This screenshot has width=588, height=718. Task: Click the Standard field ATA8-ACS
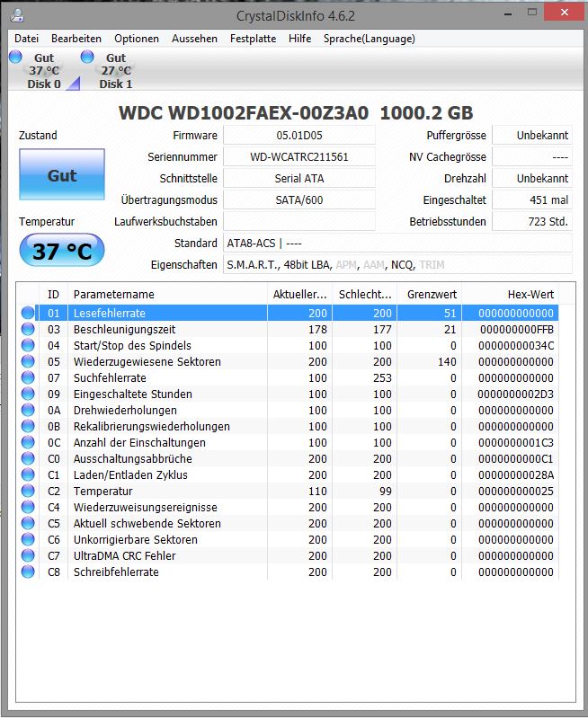click(x=397, y=243)
